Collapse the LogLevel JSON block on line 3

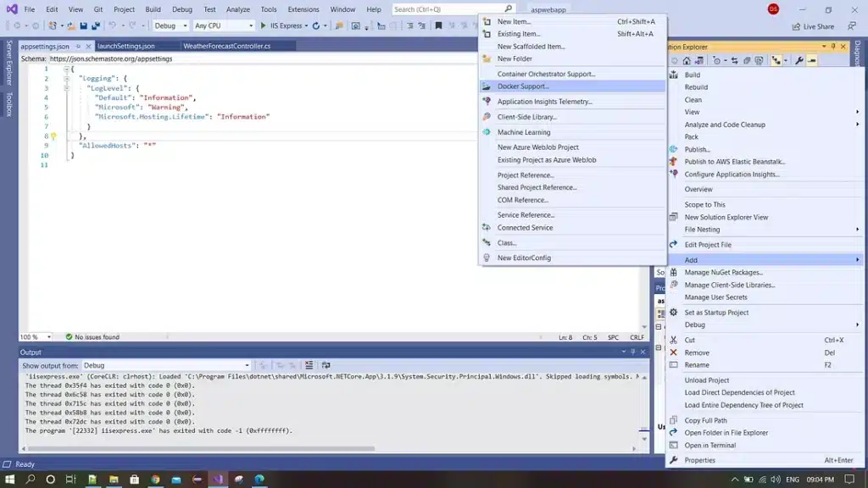(x=66, y=88)
